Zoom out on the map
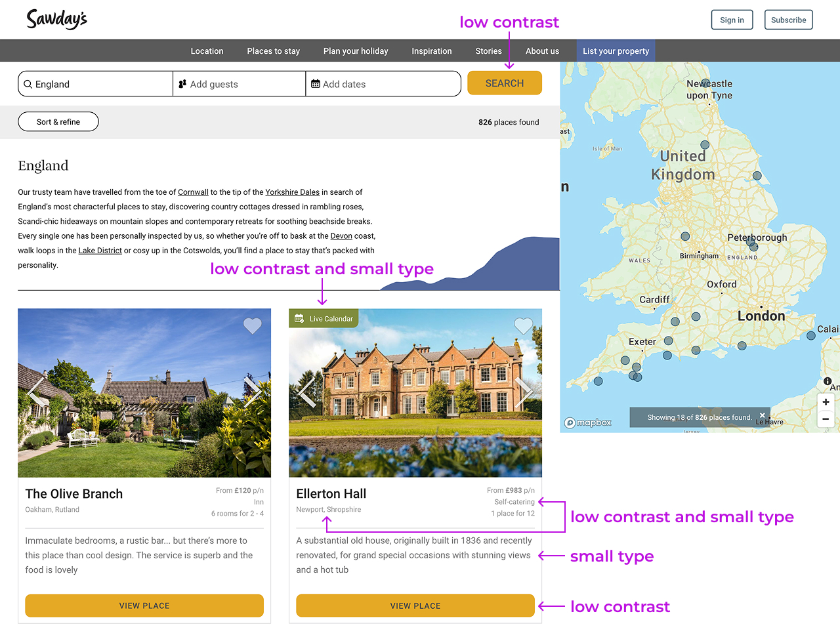 [x=826, y=419]
